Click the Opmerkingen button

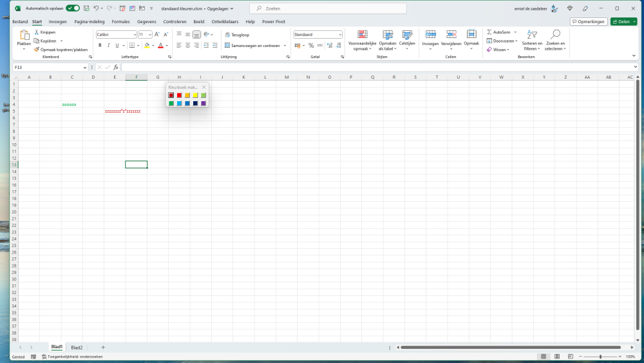click(x=589, y=21)
